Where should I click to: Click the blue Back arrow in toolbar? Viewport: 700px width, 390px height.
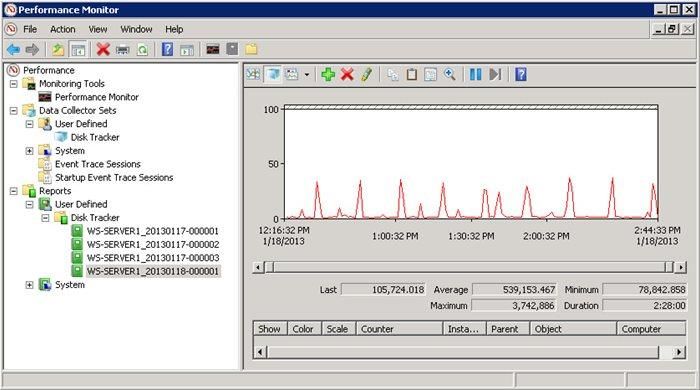(x=13, y=50)
